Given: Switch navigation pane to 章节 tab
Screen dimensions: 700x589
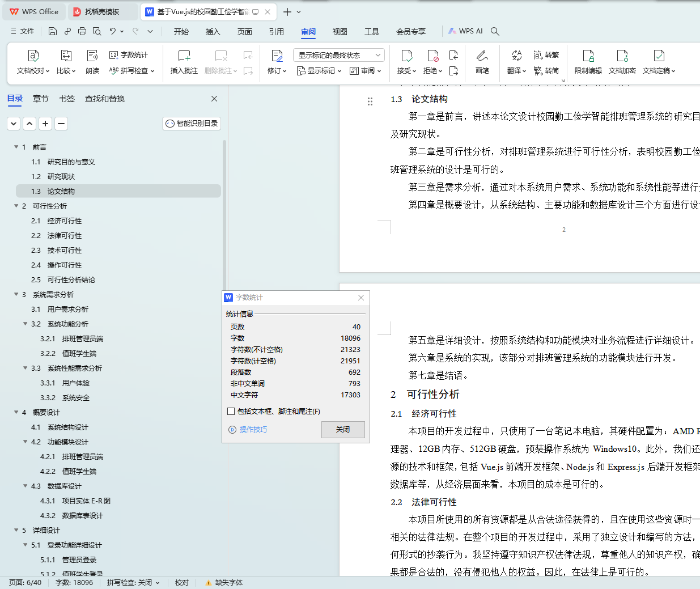Looking at the screenshot, I should 41,99.
